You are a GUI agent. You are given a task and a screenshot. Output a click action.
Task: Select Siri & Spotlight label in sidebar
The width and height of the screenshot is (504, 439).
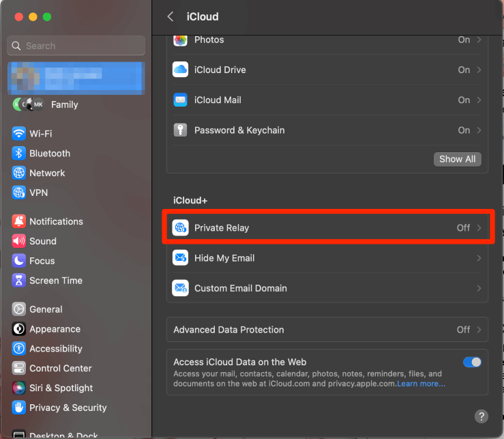click(x=61, y=388)
